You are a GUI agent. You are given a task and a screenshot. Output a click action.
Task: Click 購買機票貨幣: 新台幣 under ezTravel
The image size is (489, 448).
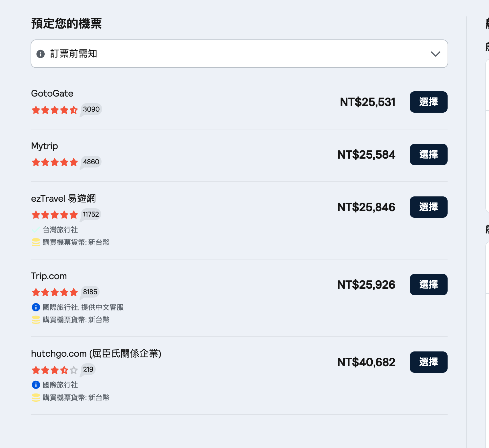[x=76, y=242]
